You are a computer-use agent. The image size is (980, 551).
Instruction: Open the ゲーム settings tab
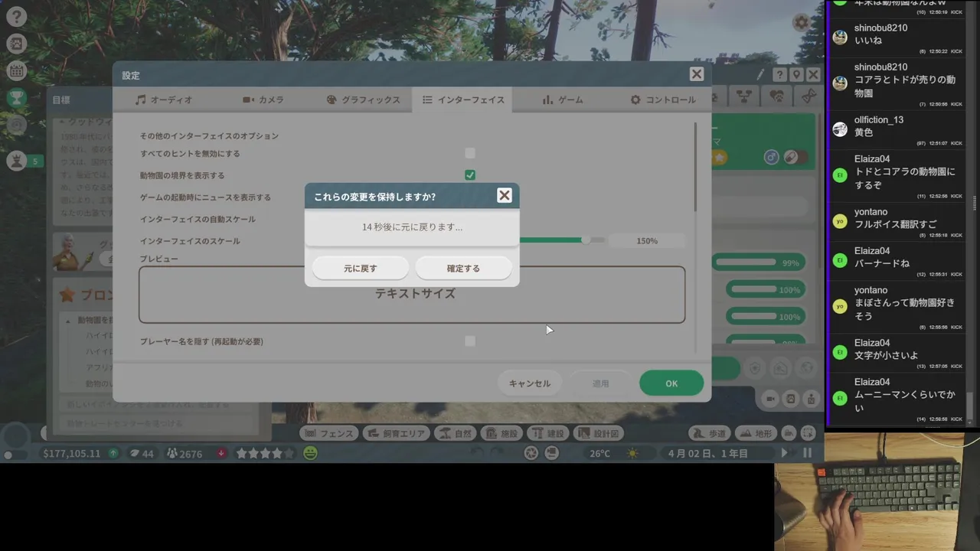[562, 99]
